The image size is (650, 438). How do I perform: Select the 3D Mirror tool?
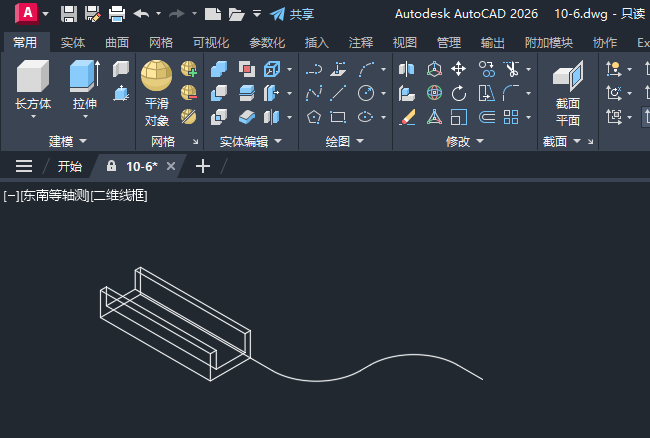[x=406, y=69]
